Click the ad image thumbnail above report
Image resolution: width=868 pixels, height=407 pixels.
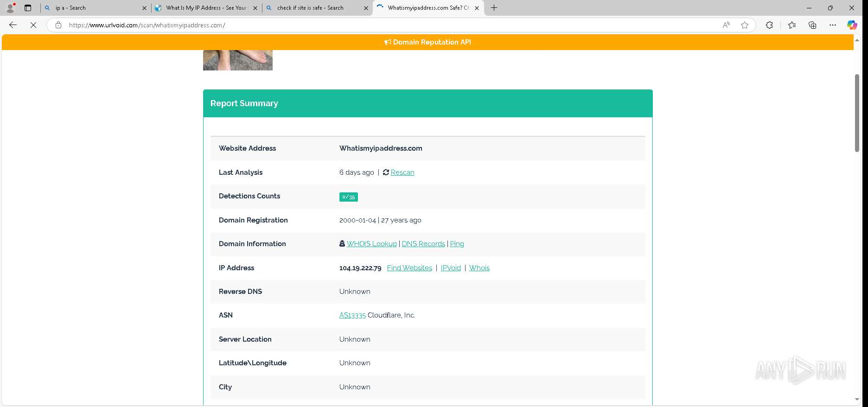pyautogui.click(x=238, y=60)
